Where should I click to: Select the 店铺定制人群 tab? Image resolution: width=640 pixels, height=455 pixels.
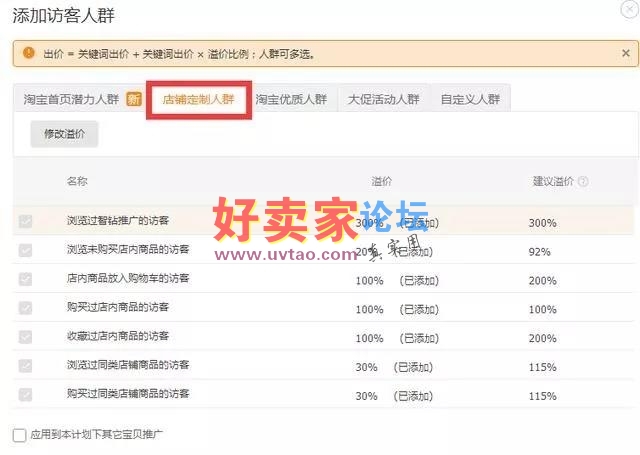point(198,99)
